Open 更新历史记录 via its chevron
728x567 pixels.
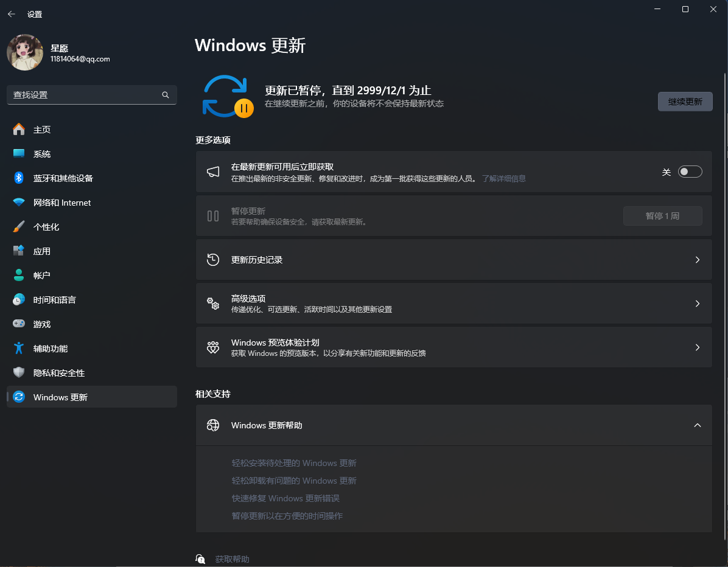click(x=698, y=260)
